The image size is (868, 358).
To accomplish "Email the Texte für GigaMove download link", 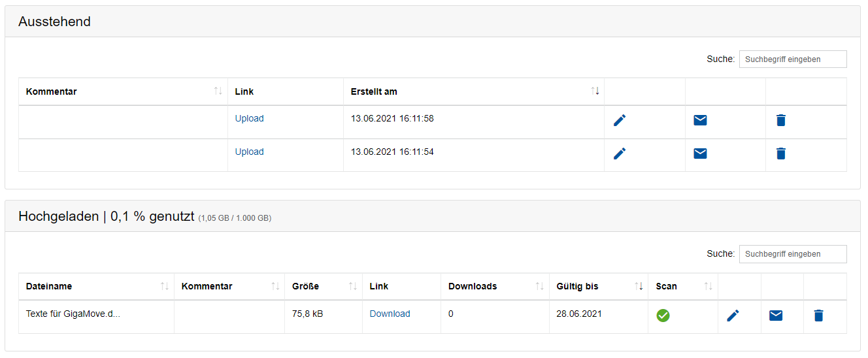I will click(x=776, y=316).
